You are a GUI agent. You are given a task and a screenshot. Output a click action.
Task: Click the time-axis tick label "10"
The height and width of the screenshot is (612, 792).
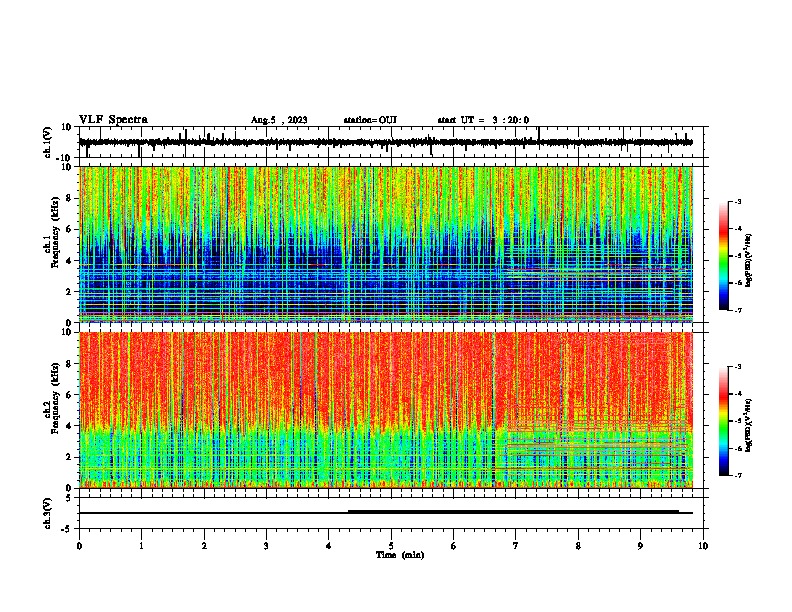(x=703, y=546)
